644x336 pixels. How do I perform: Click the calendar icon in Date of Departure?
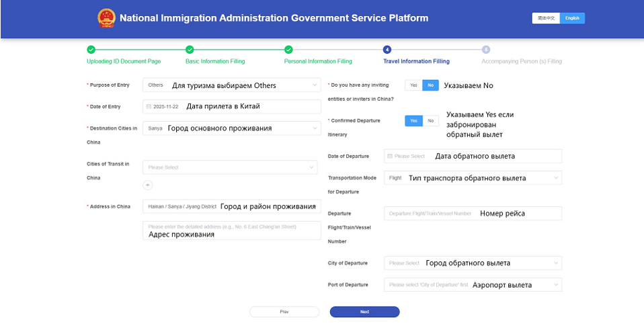click(390, 157)
